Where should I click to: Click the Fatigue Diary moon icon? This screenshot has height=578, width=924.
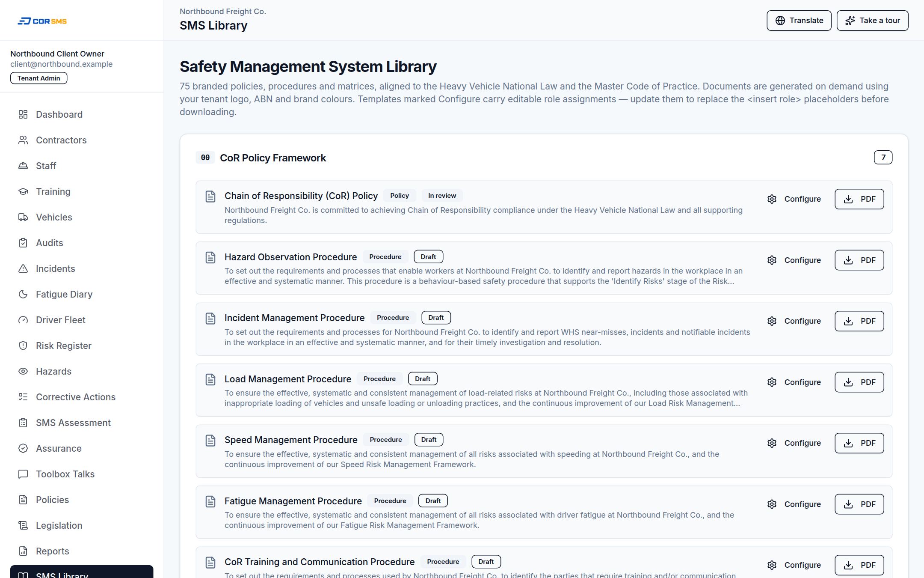coord(23,294)
